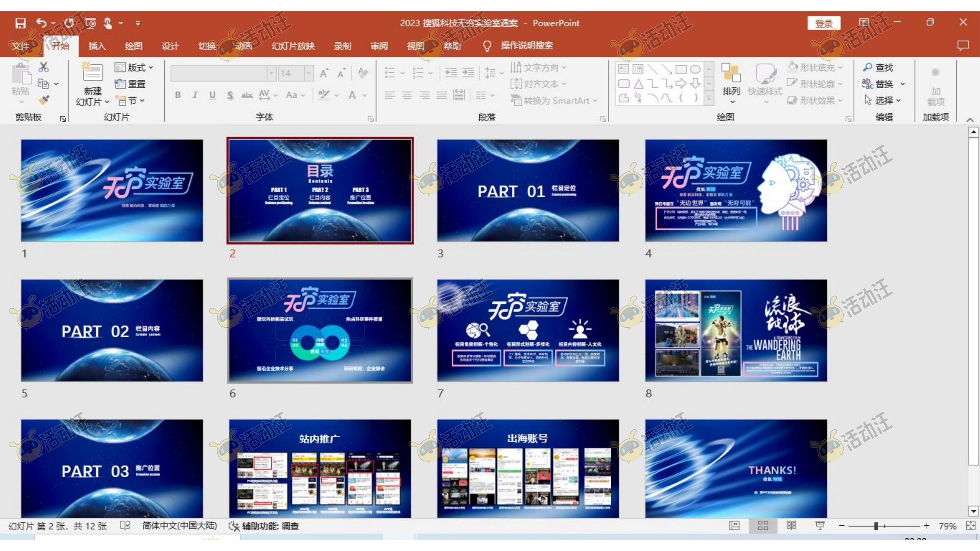Screen dimensions: 980x551
Task: Start slideshow from beginning via quick access icon
Action: (x=91, y=24)
